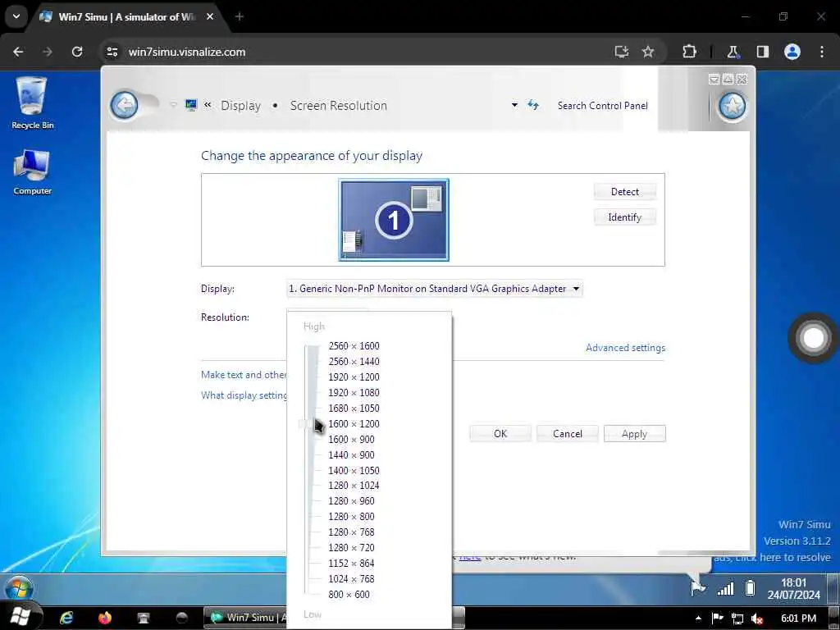Click the floating circular assist button
840x630 pixels.
coord(813,338)
